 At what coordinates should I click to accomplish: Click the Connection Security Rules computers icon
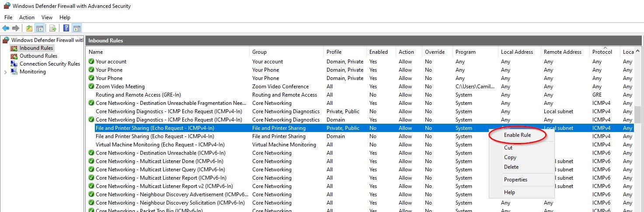point(14,64)
